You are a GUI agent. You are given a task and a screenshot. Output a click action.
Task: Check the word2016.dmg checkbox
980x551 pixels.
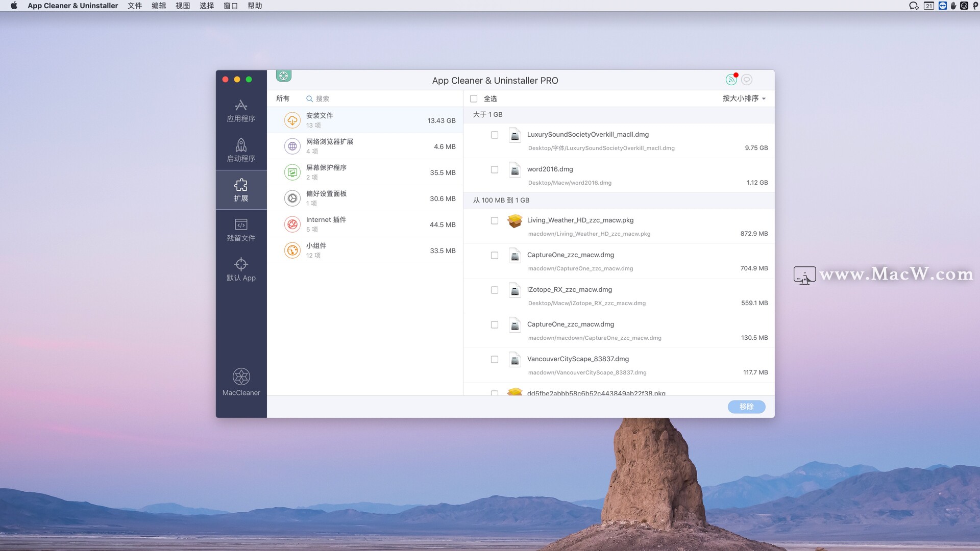click(x=495, y=170)
